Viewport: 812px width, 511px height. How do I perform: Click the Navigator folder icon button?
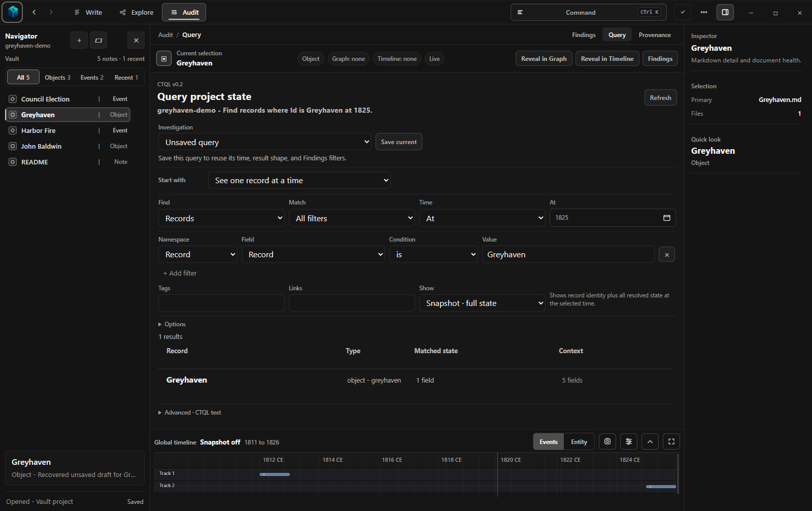(x=98, y=40)
